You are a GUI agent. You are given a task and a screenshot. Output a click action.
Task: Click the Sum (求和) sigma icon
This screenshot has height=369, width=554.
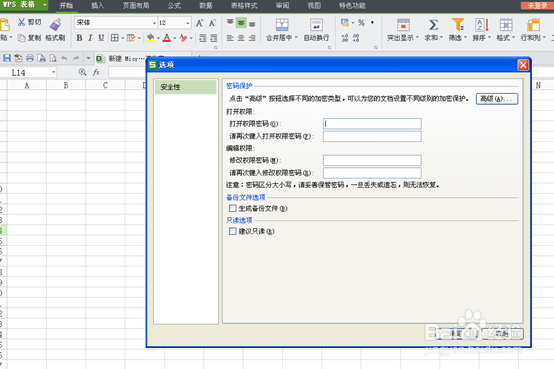[434, 25]
